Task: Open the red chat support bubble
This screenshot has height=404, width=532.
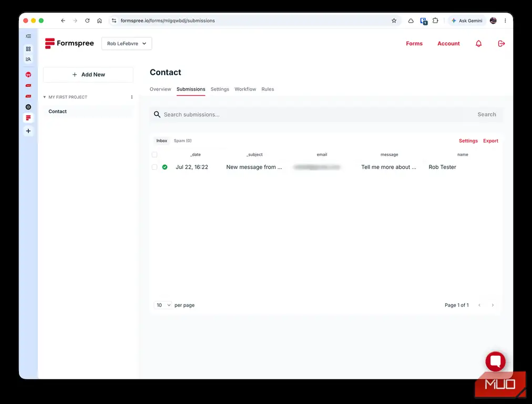Action: pos(495,361)
